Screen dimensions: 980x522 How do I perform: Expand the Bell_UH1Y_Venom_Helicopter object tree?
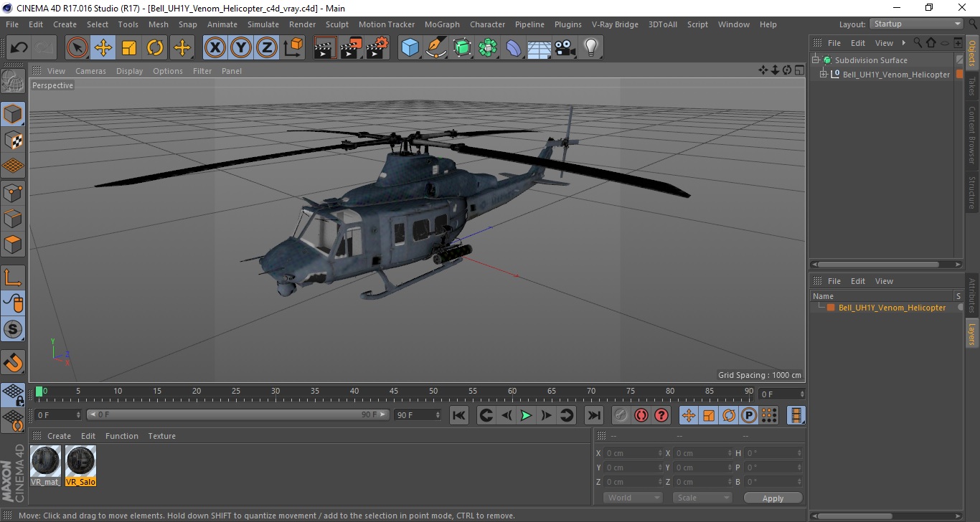(x=823, y=75)
